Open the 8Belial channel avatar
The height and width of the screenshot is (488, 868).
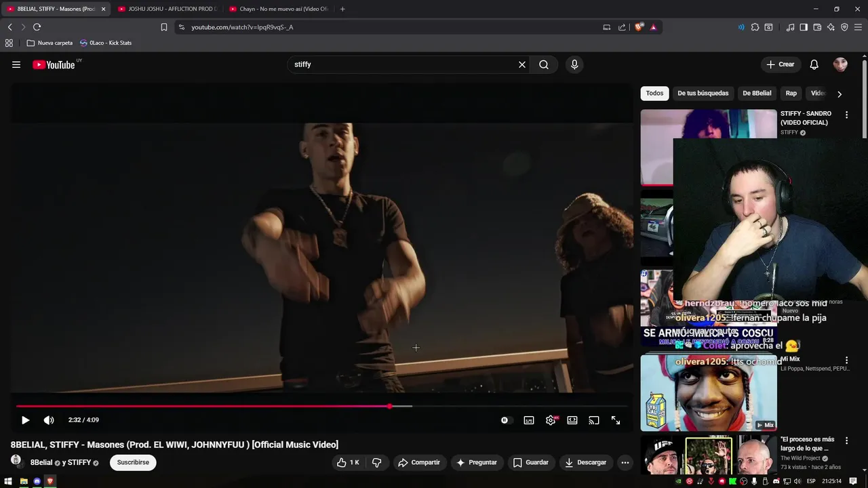(x=16, y=461)
